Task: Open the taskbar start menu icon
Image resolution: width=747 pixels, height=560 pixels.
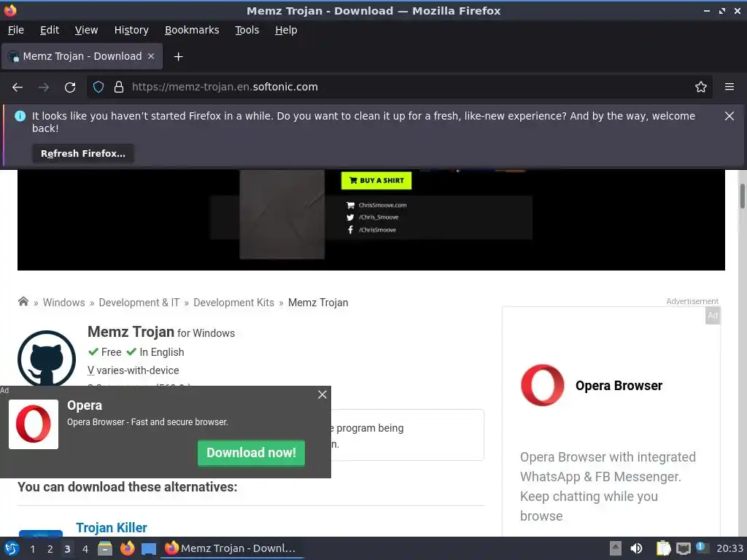Action: [11, 548]
